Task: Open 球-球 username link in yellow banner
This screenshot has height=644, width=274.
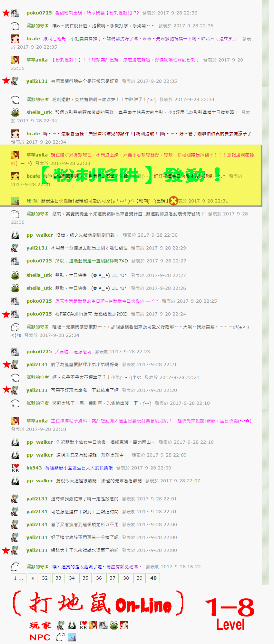Action: (x=32, y=201)
